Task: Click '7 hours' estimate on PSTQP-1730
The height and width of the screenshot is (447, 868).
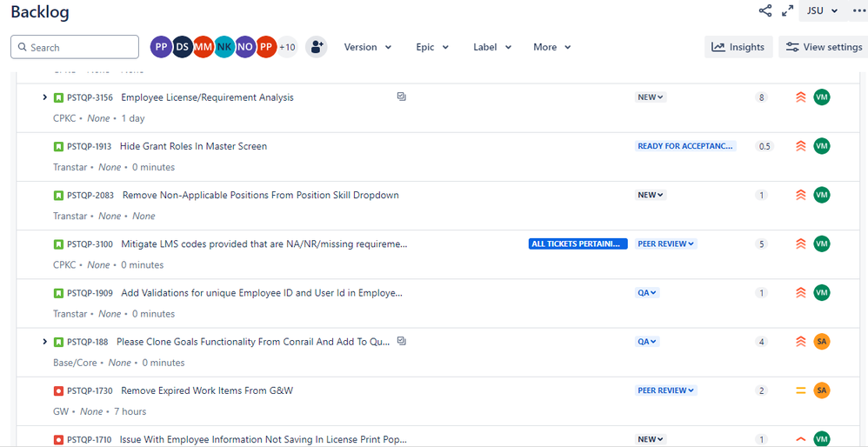Action: click(x=130, y=411)
